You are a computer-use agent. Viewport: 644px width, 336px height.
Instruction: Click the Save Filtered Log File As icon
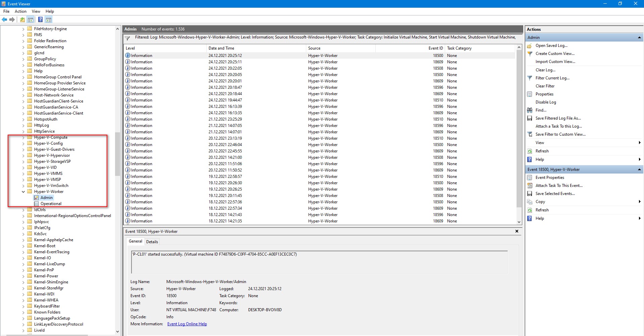coord(530,118)
